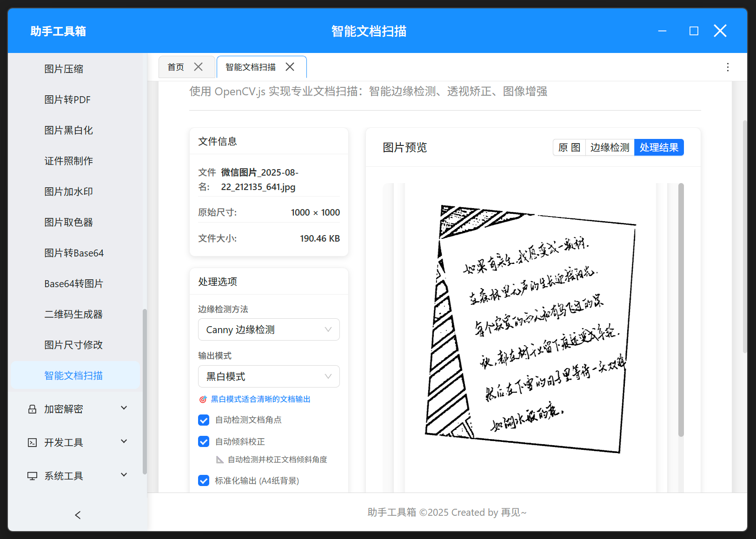Expand the 系统工具 menu chevron
The height and width of the screenshot is (539, 756).
(124, 475)
